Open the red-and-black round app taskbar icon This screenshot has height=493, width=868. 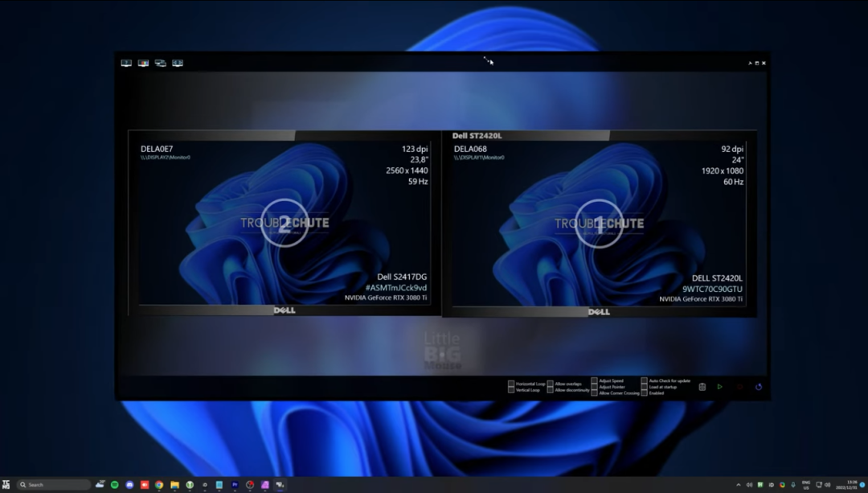coord(250,485)
